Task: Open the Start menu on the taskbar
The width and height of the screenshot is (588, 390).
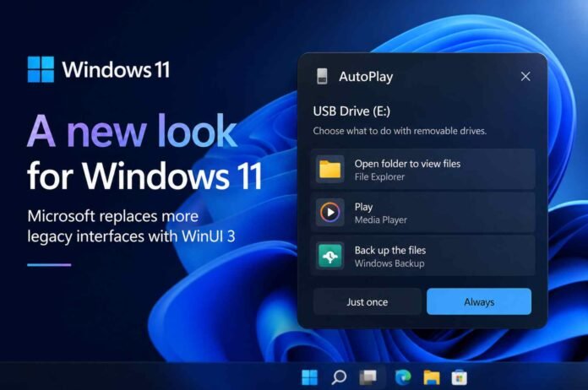Action: [309, 377]
